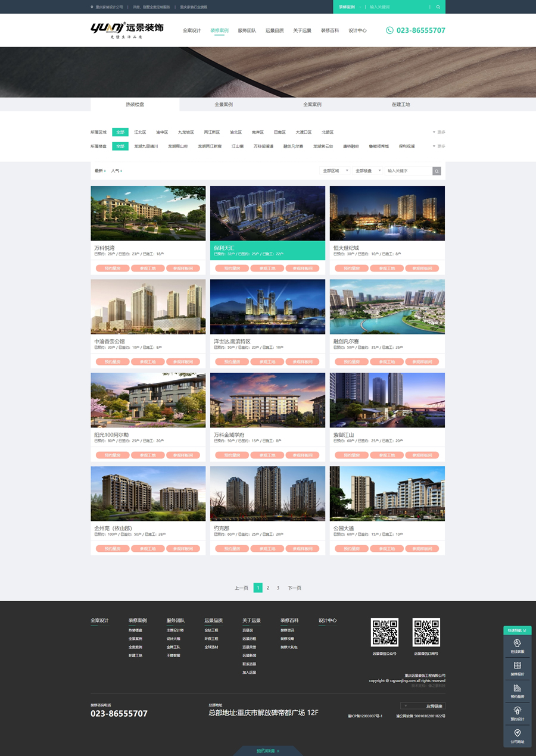
Task: Open the 全部楼盘 dropdown
Action: [367, 171]
